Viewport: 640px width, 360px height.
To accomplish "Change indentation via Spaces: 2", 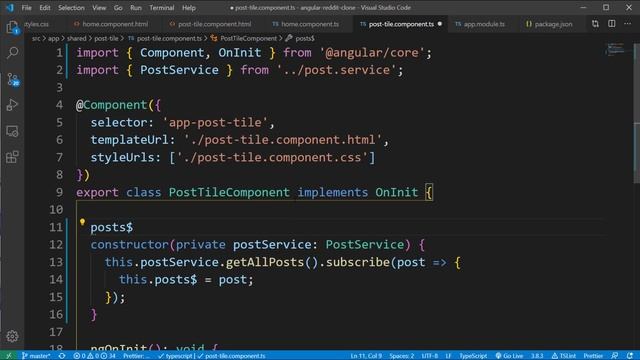I will coord(402,356).
